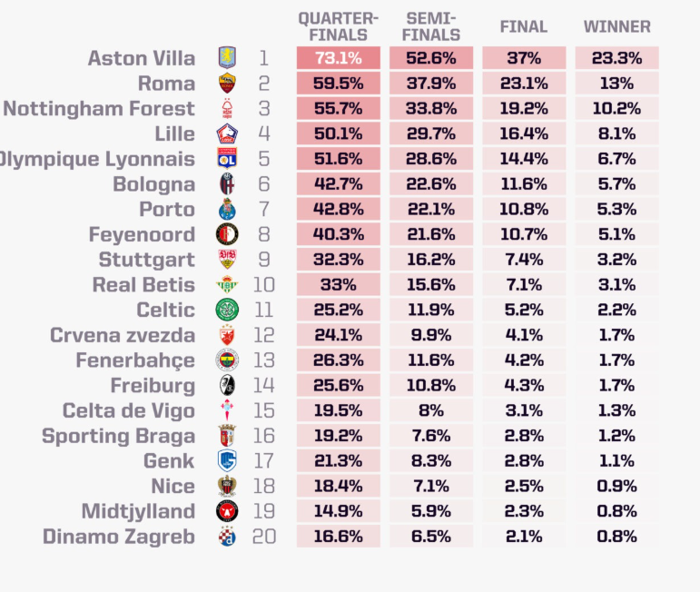Select the Olympique Lyonnais OL badge
Image resolution: width=700 pixels, height=592 pixels.
227,159
